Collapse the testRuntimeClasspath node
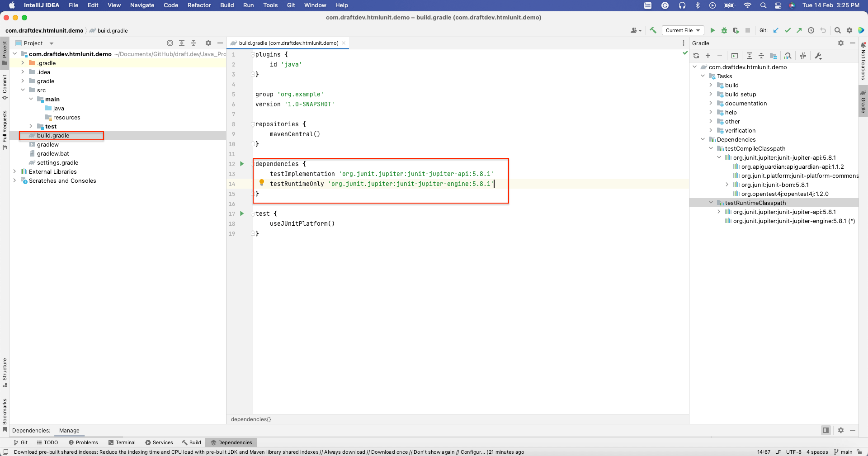This screenshot has width=868, height=456. (711, 203)
